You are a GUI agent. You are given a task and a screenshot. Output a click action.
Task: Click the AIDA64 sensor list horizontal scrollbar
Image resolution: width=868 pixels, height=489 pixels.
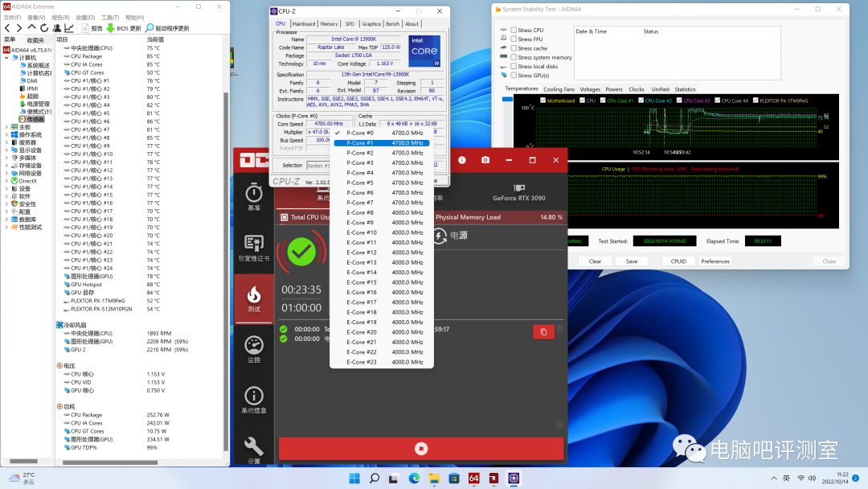tap(109, 462)
